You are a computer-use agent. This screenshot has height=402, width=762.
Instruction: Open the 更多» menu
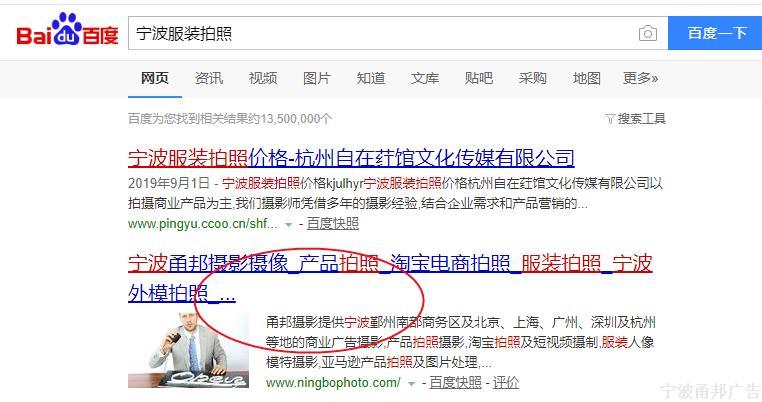641,78
